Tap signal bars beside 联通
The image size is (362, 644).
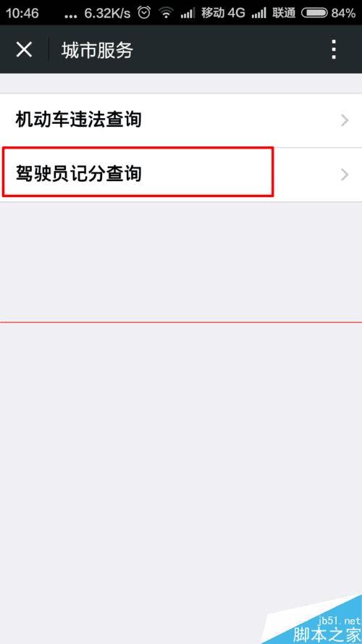click(x=259, y=13)
